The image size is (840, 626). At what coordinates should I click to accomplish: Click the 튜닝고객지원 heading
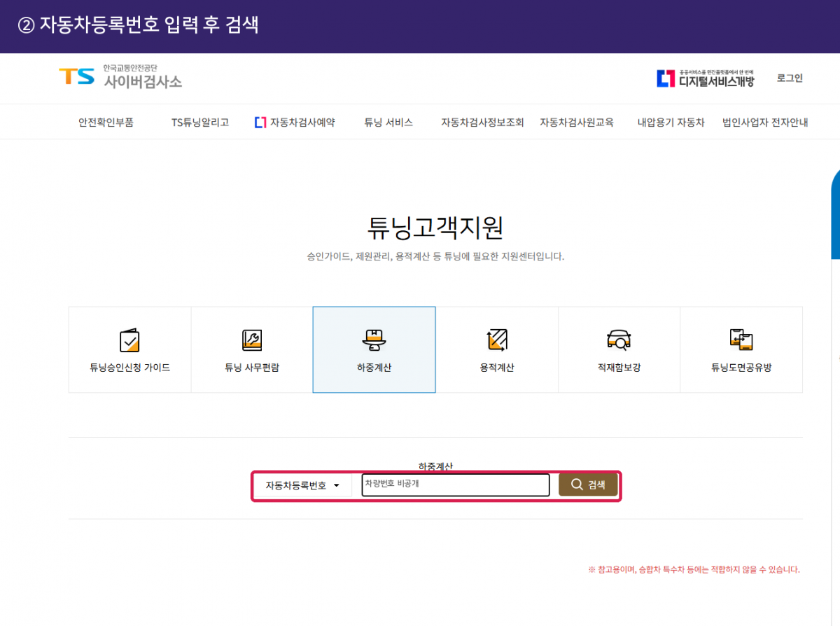tap(435, 228)
